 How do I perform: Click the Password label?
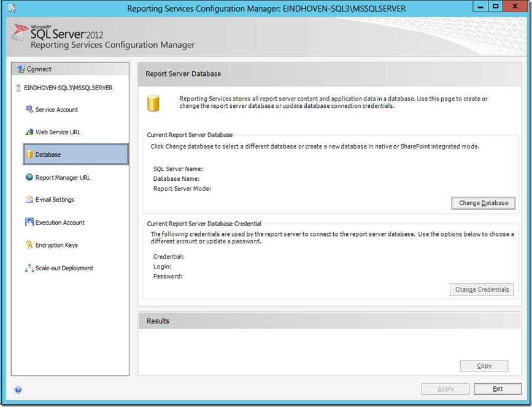click(x=168, y=276)
